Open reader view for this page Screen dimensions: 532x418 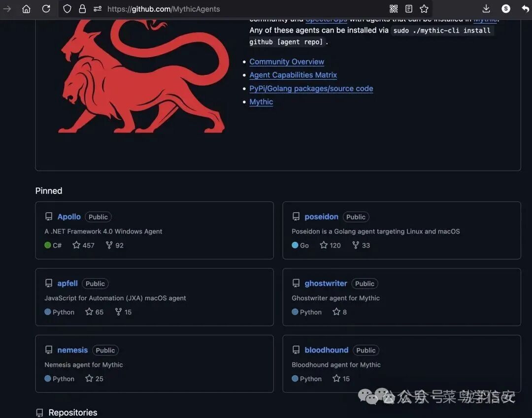[408, 8]
